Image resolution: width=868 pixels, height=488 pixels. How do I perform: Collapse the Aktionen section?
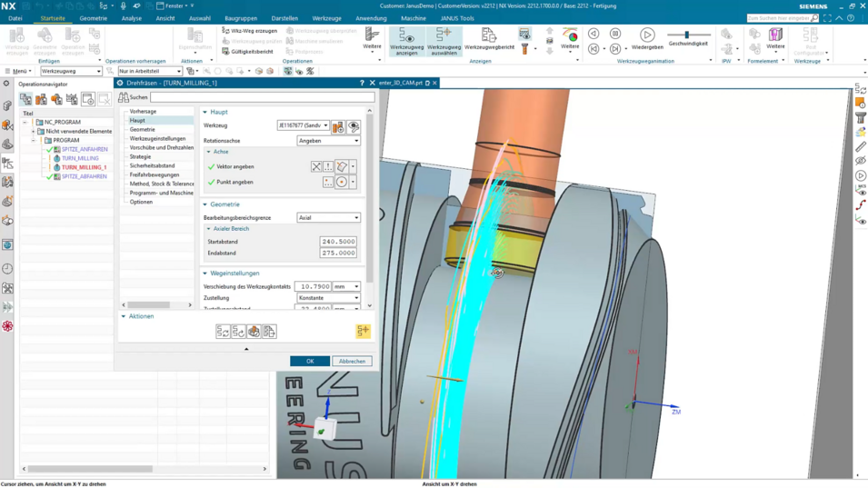124,316
